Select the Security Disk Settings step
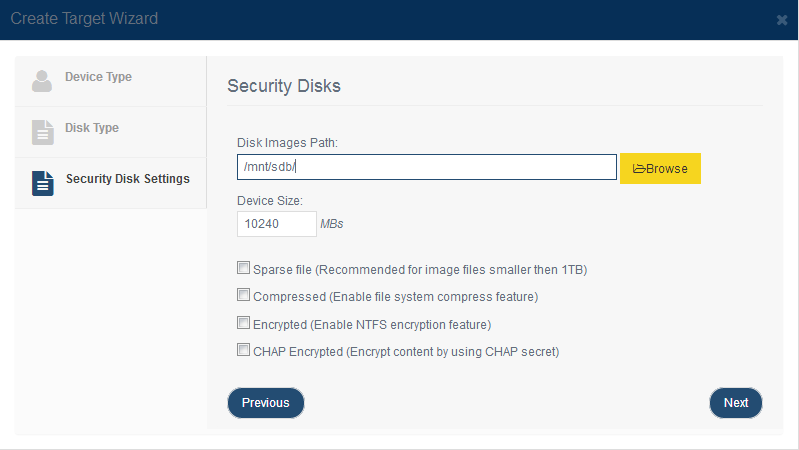The width and height of the screenshot is (799, 450). pos(111,183)
